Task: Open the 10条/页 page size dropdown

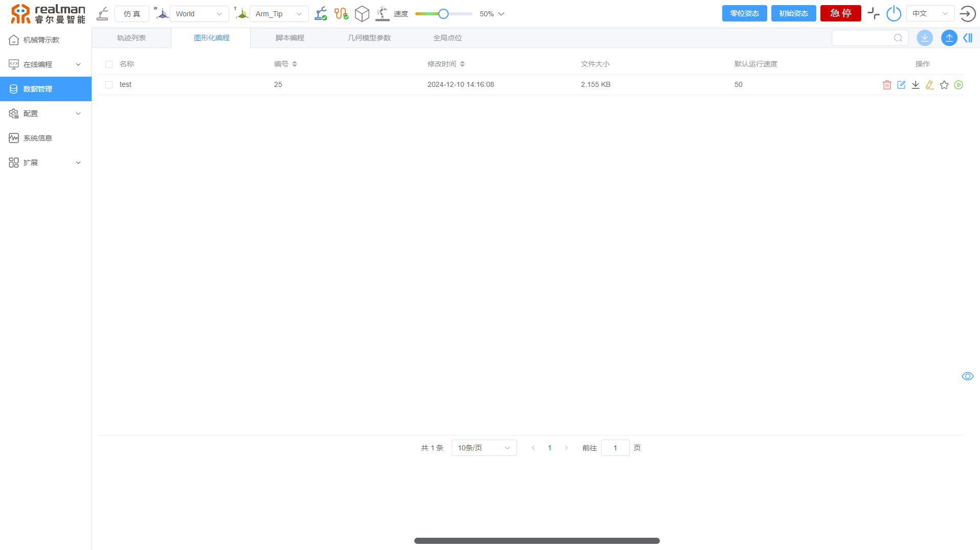Action: click(484, 448)
